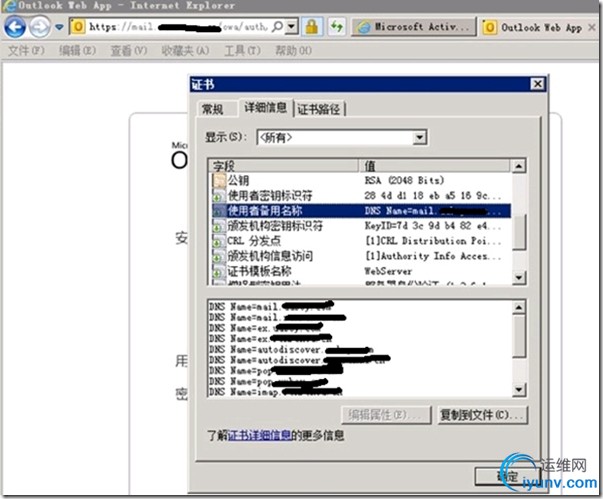Click the 颁发机构密钥标识符 extension icon
603x499 pixels.
click(218, 226)
